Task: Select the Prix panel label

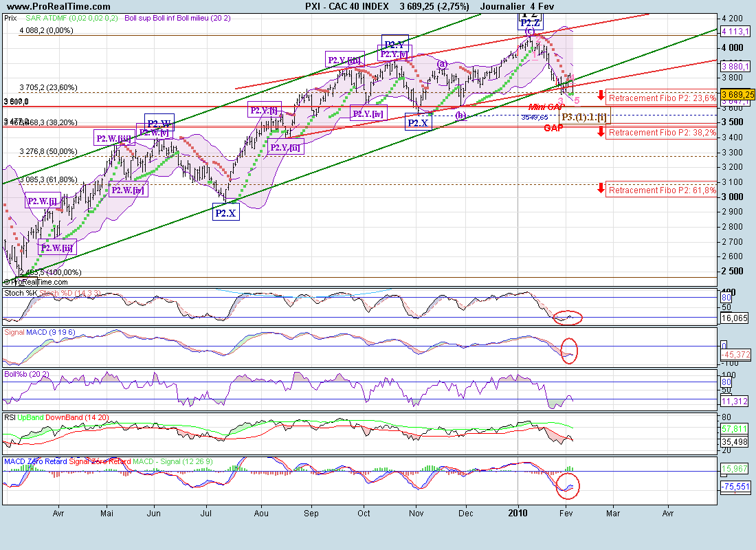Action: pos(10,18)
